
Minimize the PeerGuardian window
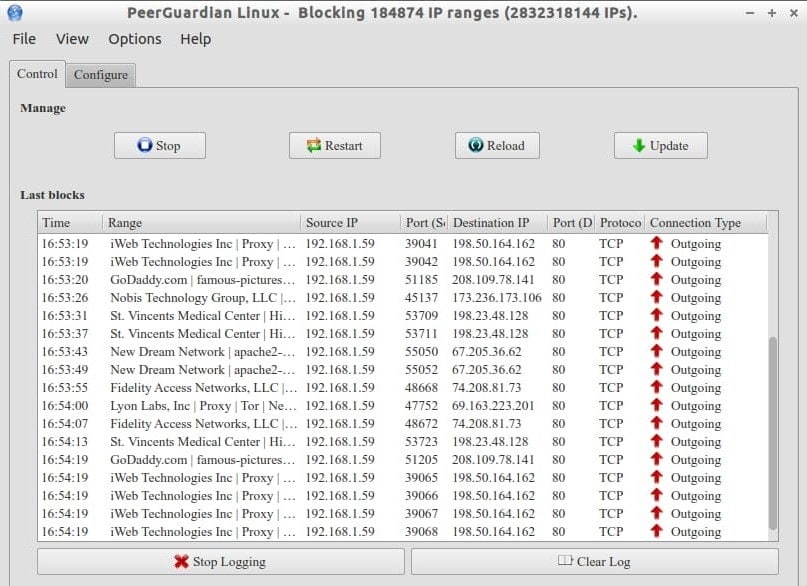[750, 13]
